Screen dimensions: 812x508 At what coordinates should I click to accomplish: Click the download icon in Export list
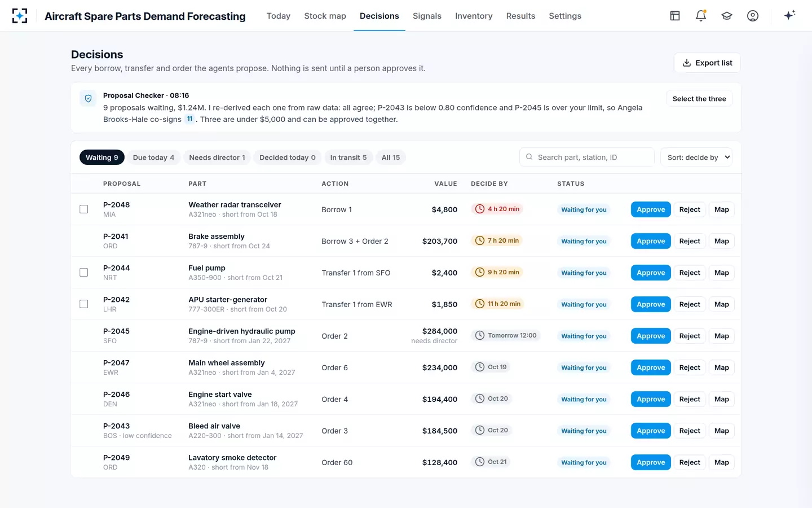point(687,63)
